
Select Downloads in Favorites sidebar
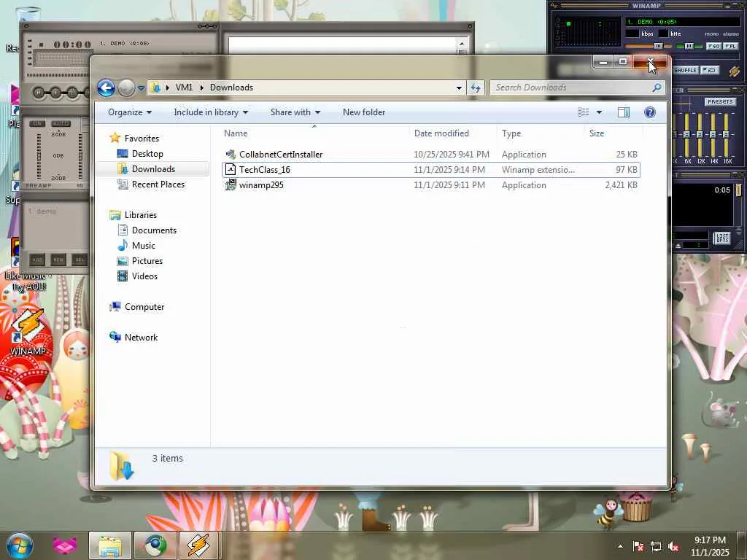click(x=153, y=169)
